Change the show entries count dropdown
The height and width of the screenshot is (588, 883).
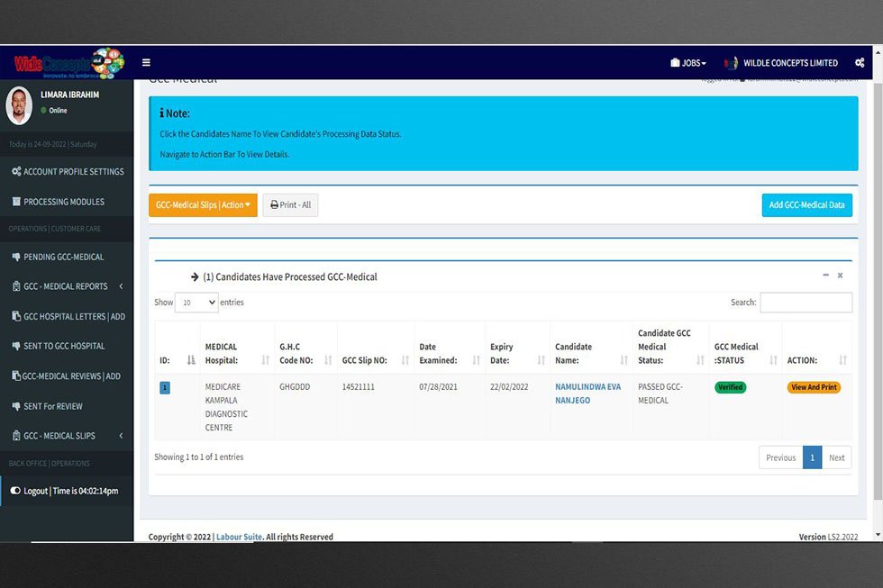196,303
